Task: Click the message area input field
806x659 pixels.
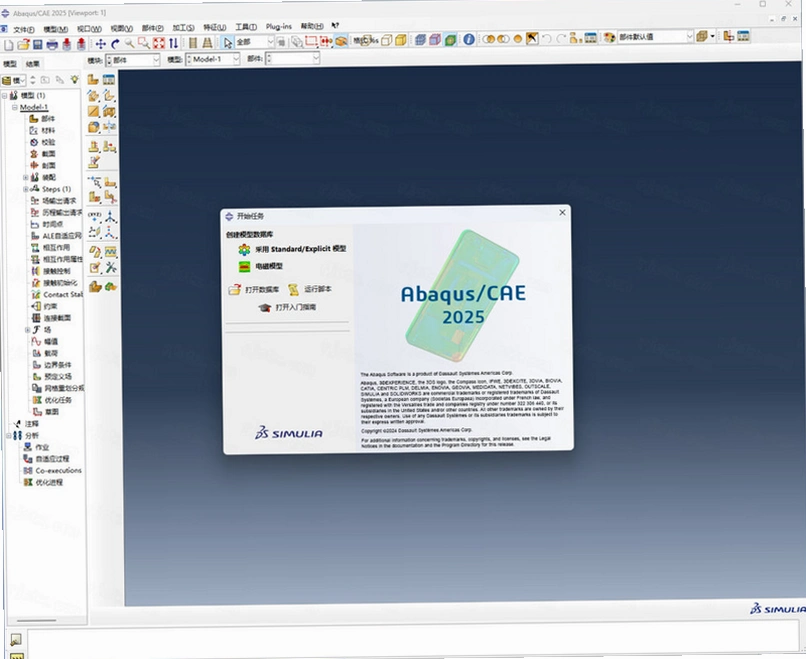Action: (x=412, y=640)
